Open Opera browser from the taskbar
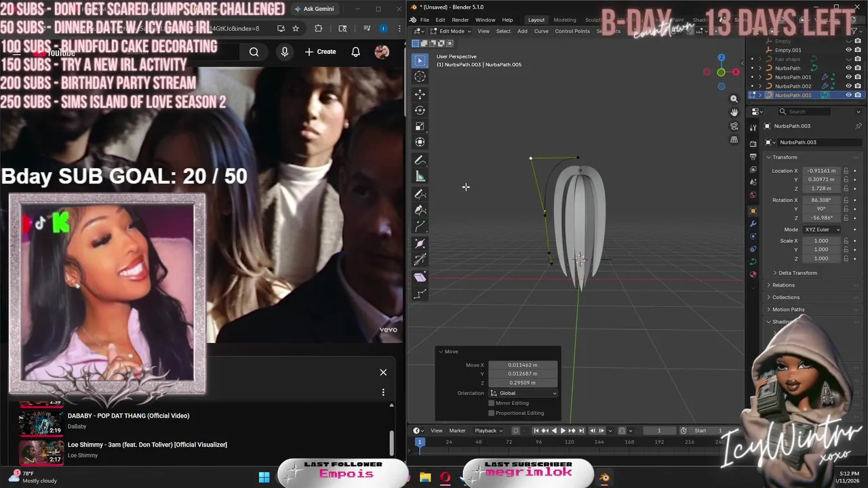The height and width of the screenshot is (488, 868). pos(445,477)
